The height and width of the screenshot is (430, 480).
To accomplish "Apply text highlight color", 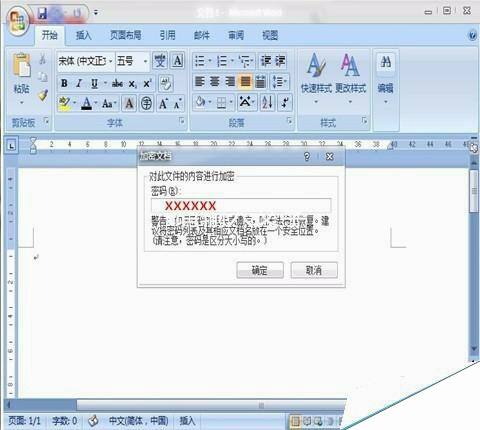I will 64,104.
